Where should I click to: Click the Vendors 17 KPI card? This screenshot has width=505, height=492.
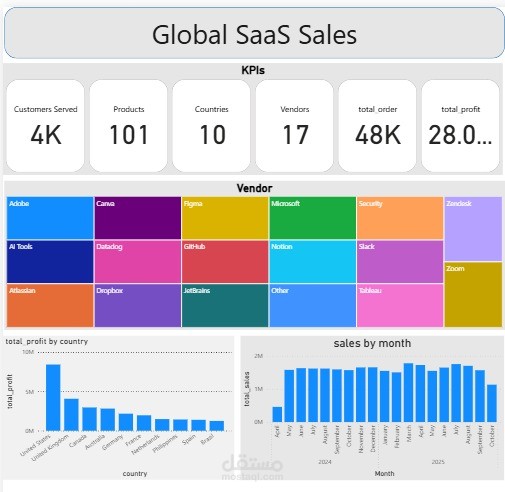point(294,126)
